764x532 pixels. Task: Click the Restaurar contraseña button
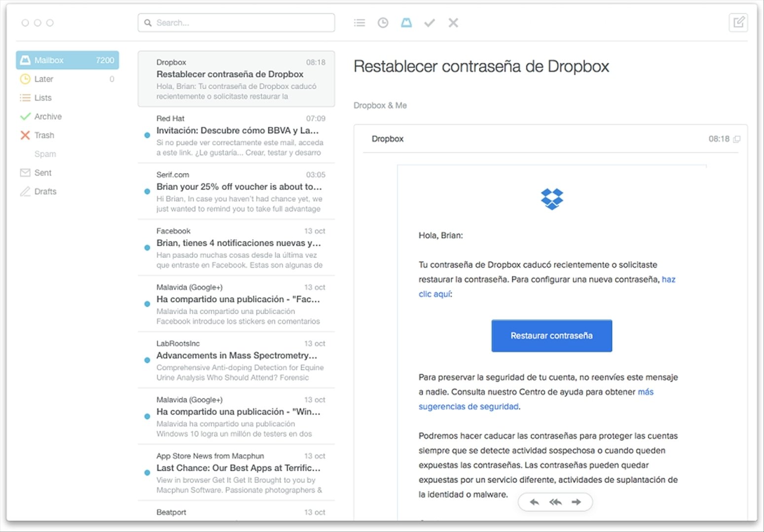551,336
